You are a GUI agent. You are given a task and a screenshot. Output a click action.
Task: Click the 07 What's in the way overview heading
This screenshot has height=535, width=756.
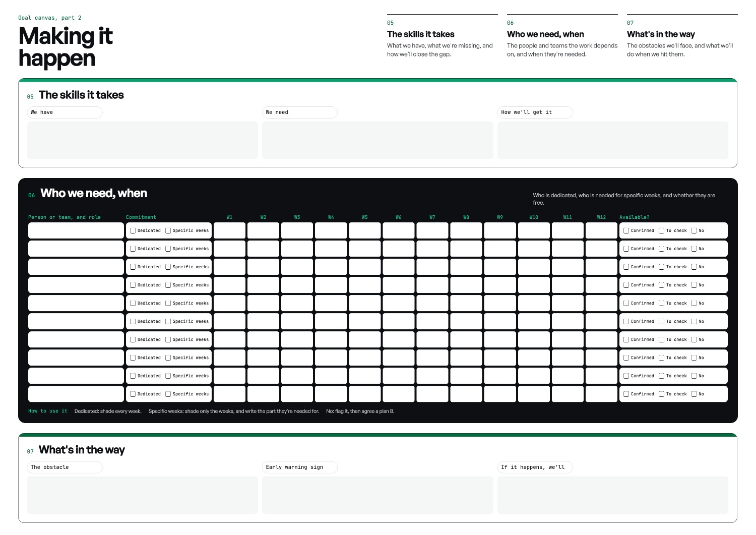[661, 34]
